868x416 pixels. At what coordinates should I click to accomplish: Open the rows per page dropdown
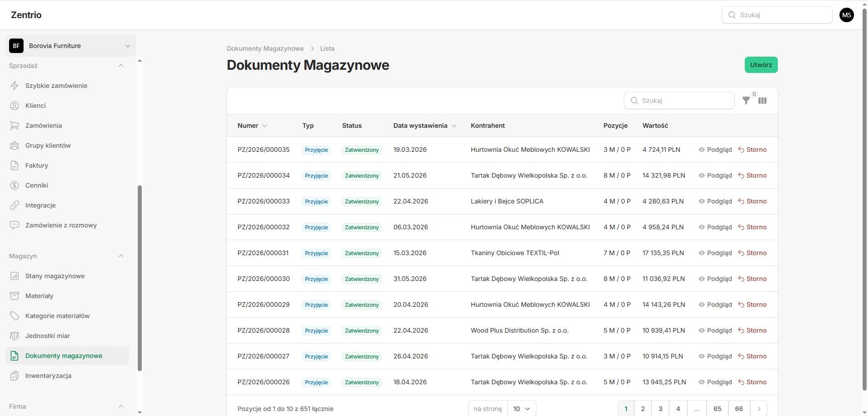coord(521,409)
